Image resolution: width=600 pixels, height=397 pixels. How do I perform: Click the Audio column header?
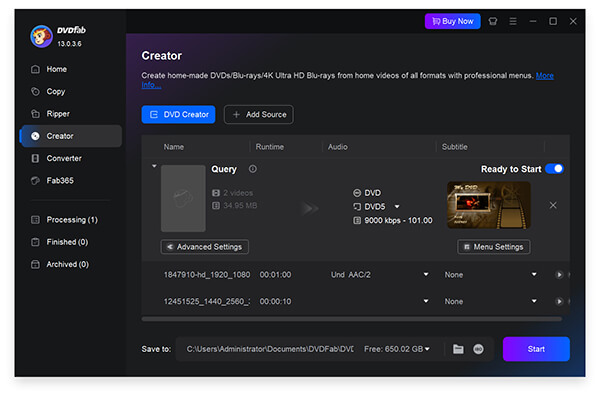(x=338, y=147)
